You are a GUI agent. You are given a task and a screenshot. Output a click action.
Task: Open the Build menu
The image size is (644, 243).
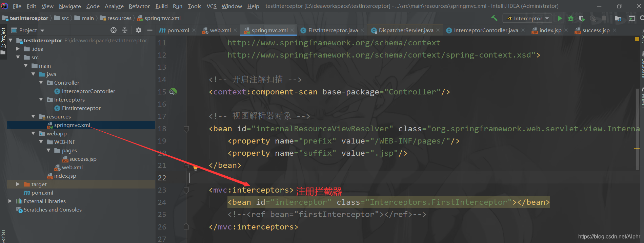click(161, 6)
